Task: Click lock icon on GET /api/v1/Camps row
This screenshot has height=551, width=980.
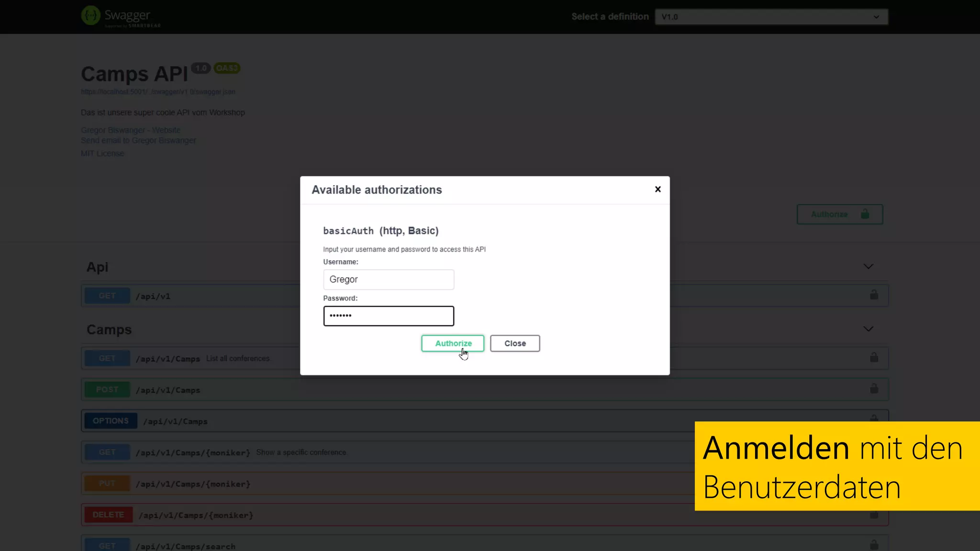Action: point(874,357)
